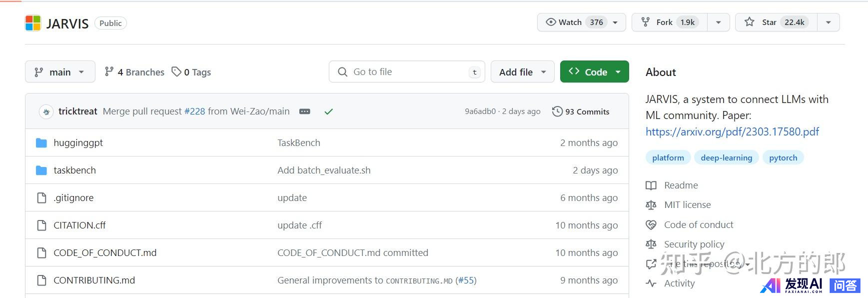Expand the commit message ellipsis icon
The image size is (868, 298).
point(304,111)
